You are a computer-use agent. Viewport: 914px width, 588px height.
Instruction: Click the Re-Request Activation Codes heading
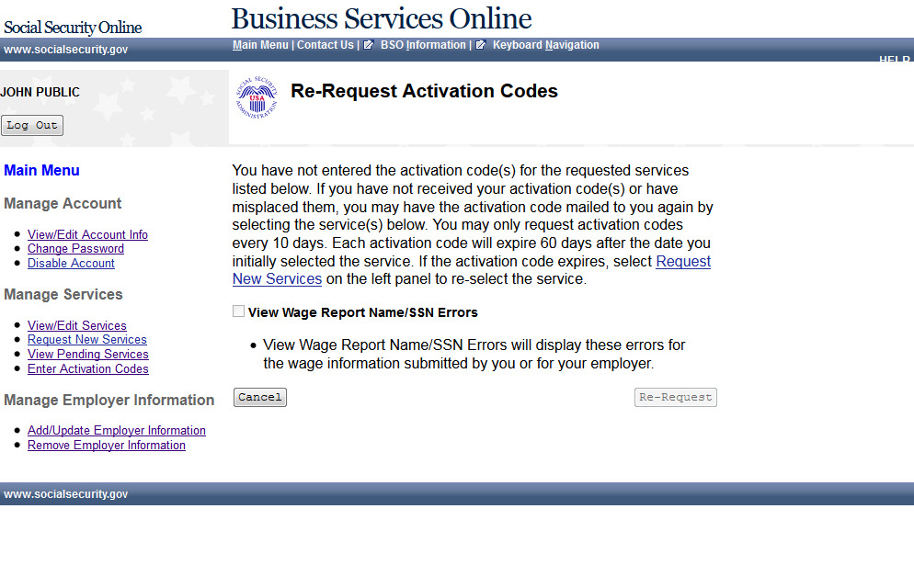(425, 91)
